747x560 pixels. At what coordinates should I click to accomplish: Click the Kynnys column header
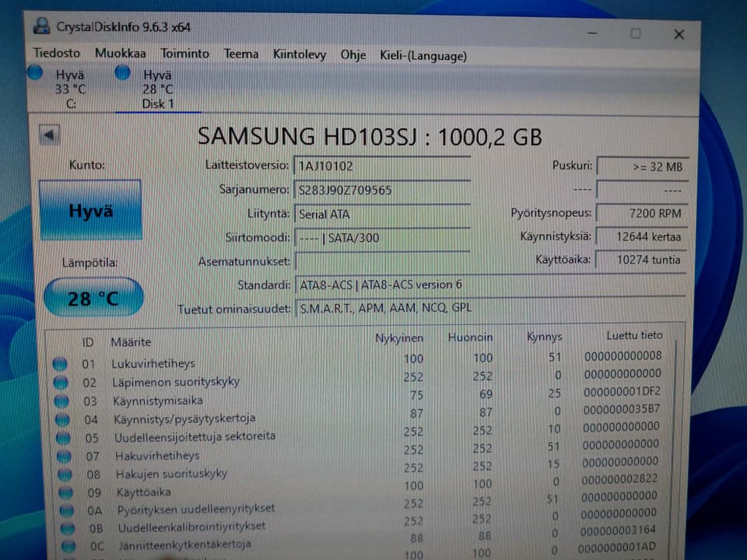[x=545, y=337]
